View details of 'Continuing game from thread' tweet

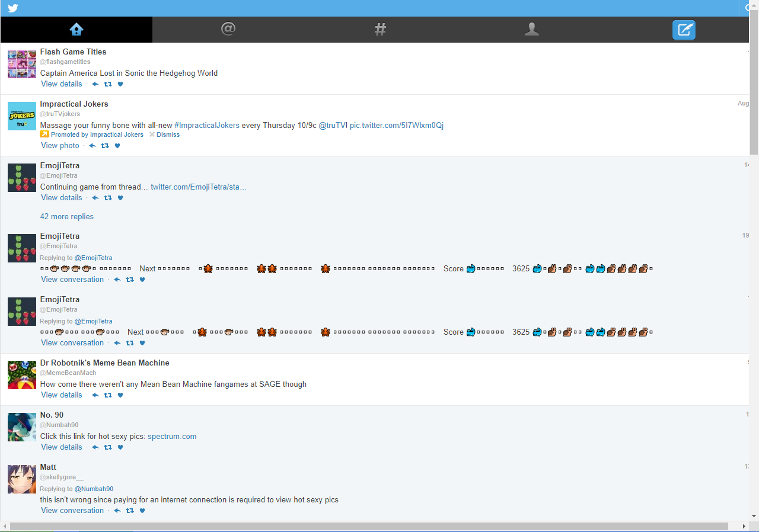pos(62,198)
